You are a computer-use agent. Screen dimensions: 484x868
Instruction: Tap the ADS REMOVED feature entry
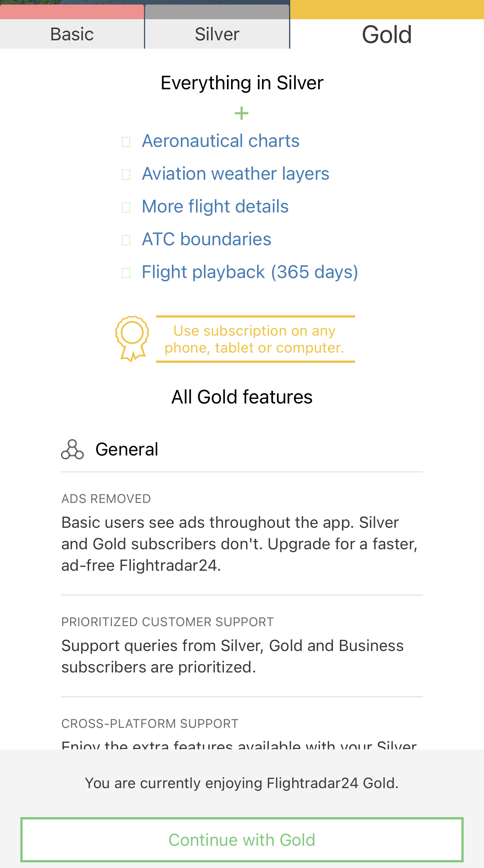tap(242, 533)
